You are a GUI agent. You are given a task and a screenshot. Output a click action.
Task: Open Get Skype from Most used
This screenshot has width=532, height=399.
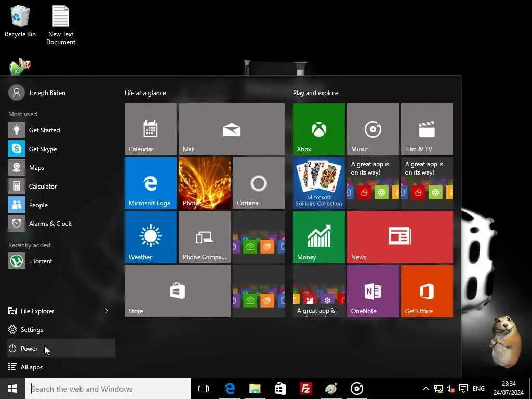coord(61,149)
